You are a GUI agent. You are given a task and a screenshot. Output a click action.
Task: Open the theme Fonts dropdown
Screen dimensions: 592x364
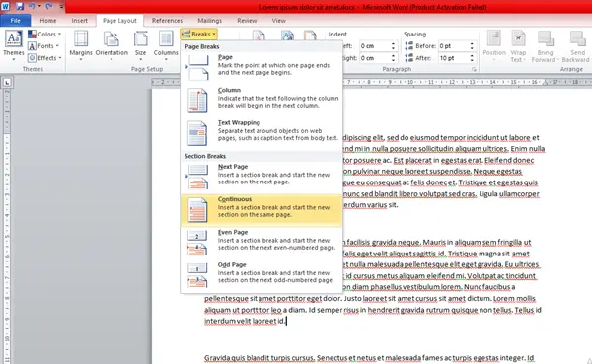43,46
